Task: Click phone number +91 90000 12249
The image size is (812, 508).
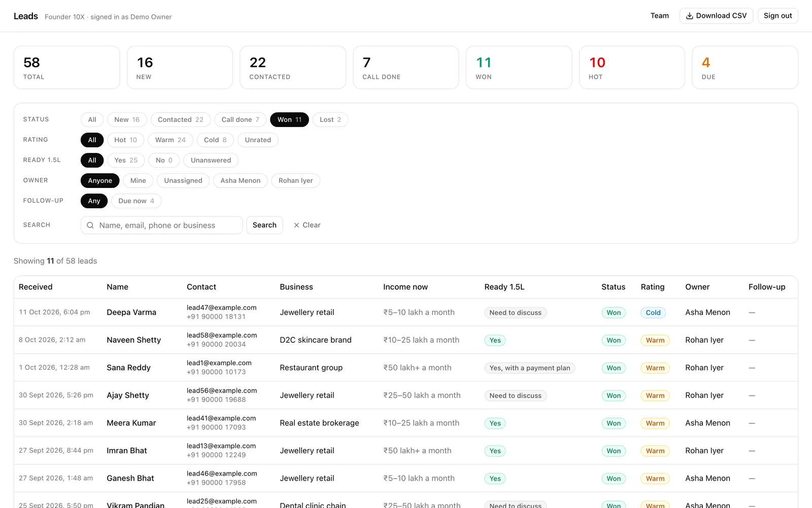Action: coord(216,455)
